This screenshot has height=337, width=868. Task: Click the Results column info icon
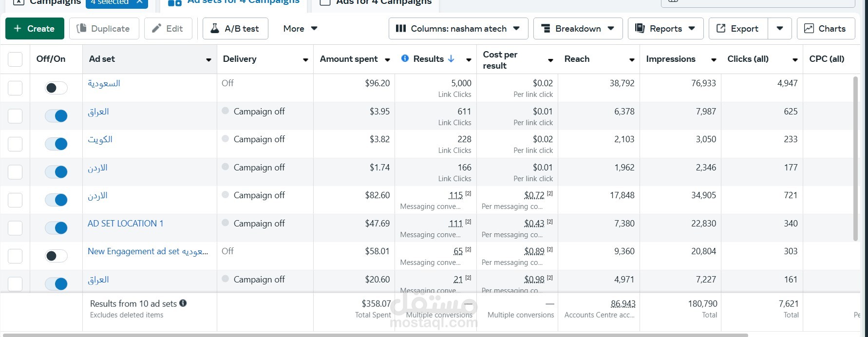tap(405, 58)
